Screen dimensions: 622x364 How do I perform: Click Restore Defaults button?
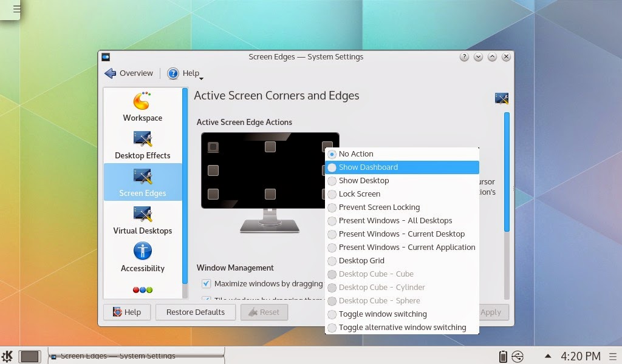pyautogui.click(x=196, y=312)
